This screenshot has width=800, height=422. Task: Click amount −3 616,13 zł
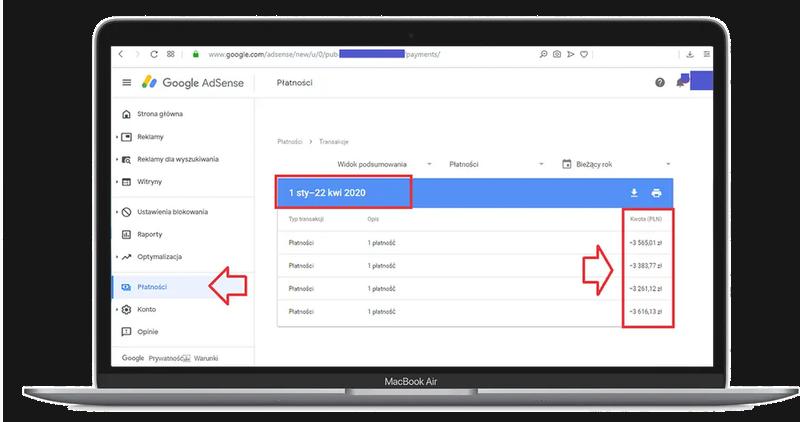tap(645, 312)
